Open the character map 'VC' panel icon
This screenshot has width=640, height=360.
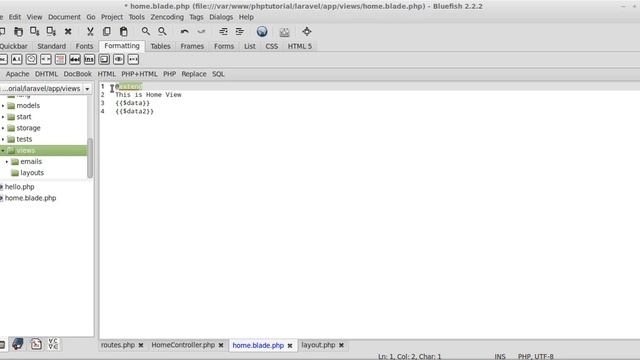(x=53, y=344)
